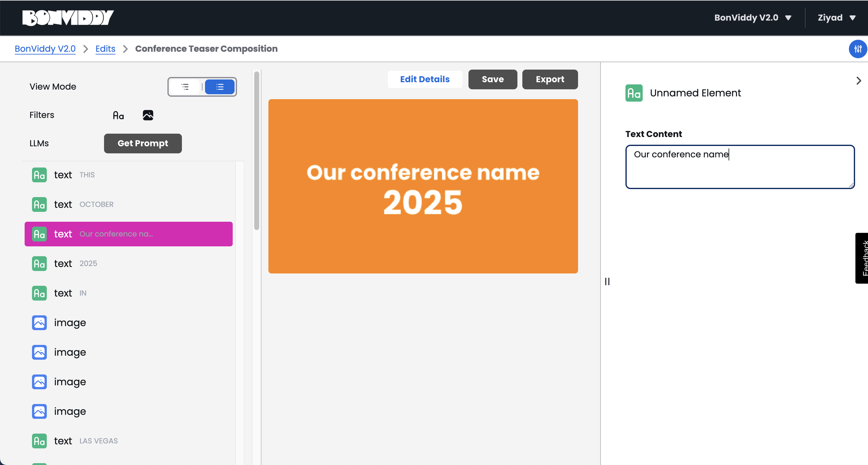
Task: Click the Text Content input field
Action: tap(740, 167)
